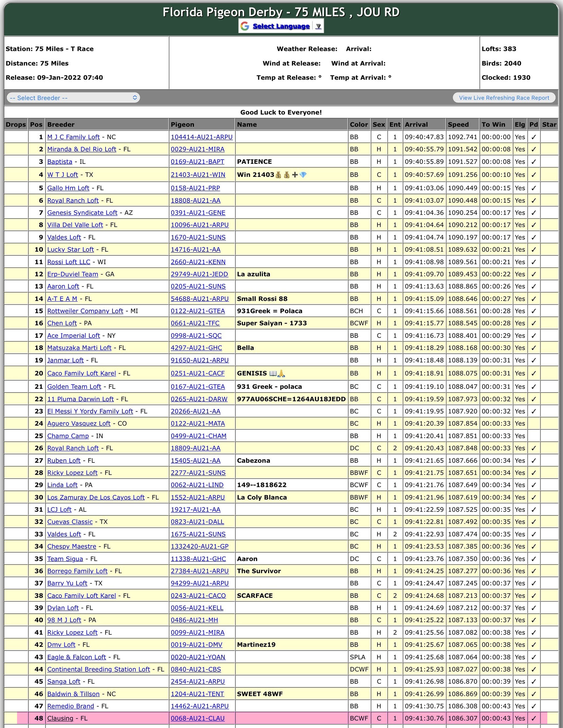The height and width of the screenshot is (728, 563).
Task: Open the Miranda & Del Rio Loft breeder link
Action: [x=82, y=149]
